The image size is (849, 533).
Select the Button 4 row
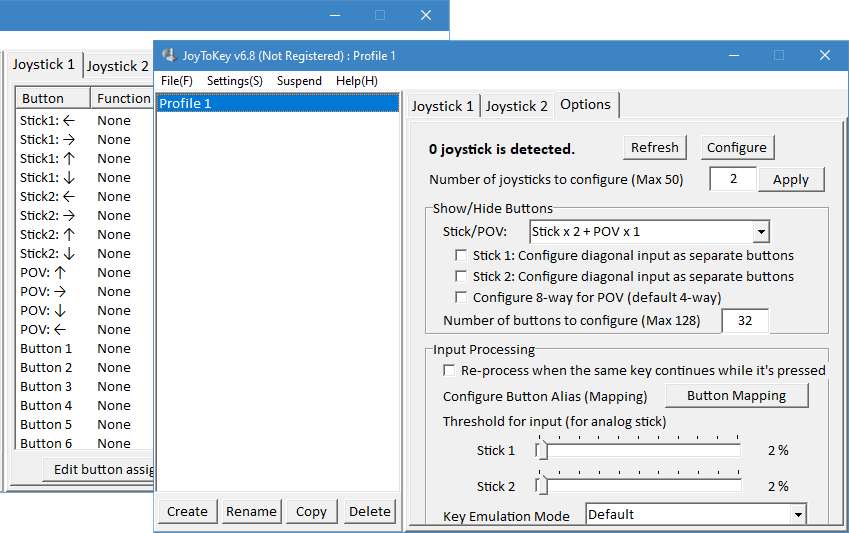85,405
